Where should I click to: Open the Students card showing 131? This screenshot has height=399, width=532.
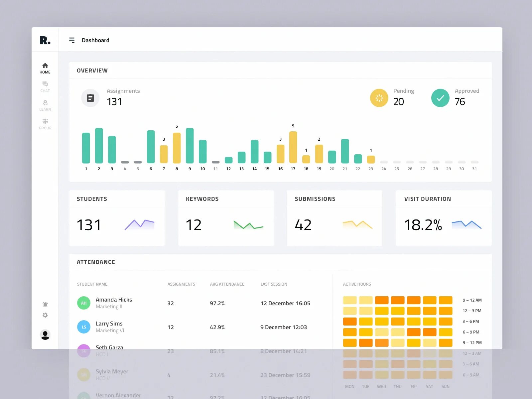pos(117,218)
